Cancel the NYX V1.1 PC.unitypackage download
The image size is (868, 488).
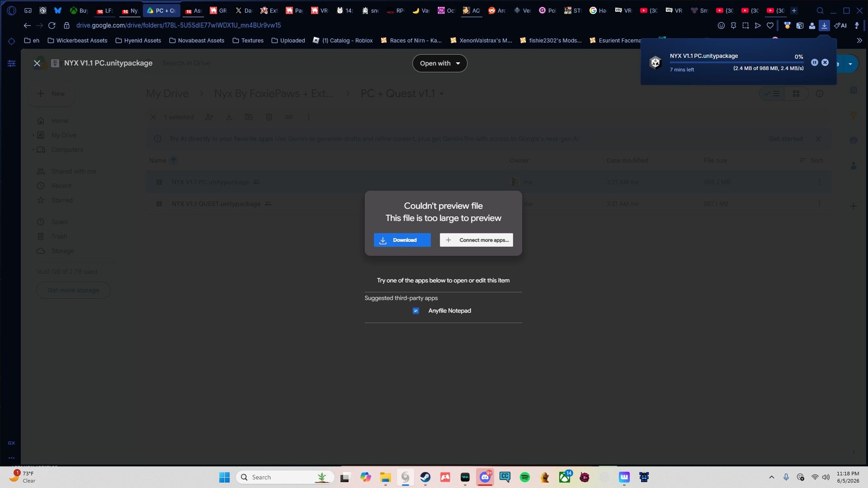point(825,62)
